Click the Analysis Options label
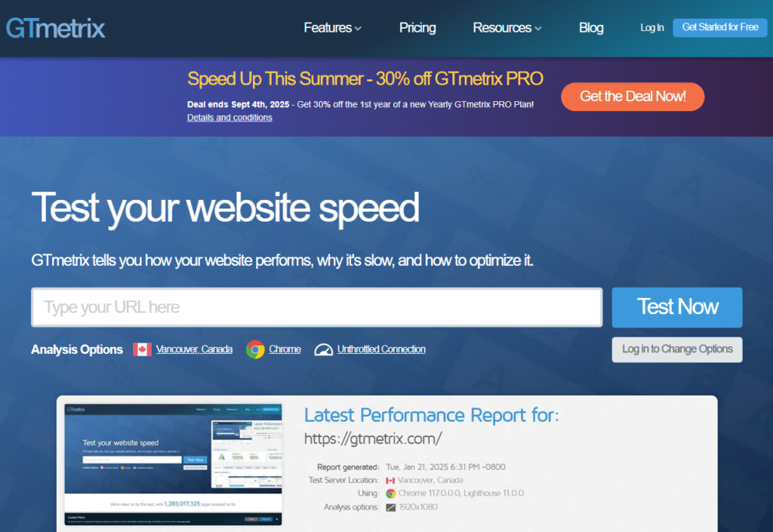 (77, 349)
